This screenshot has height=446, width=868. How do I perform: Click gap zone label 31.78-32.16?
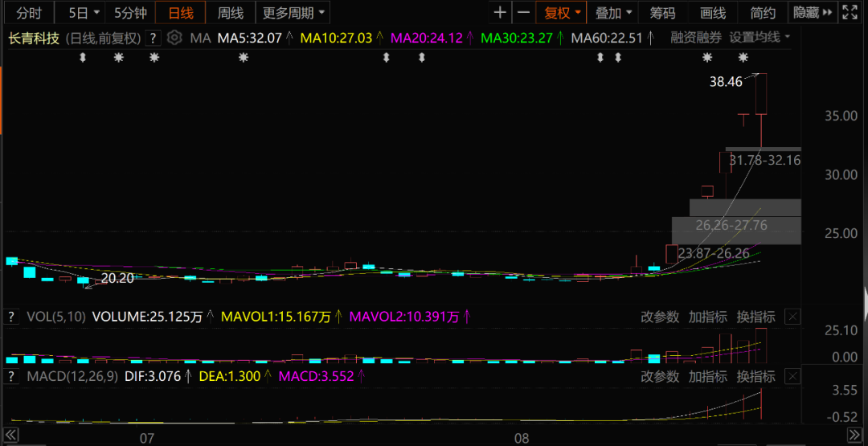point(765,161)
